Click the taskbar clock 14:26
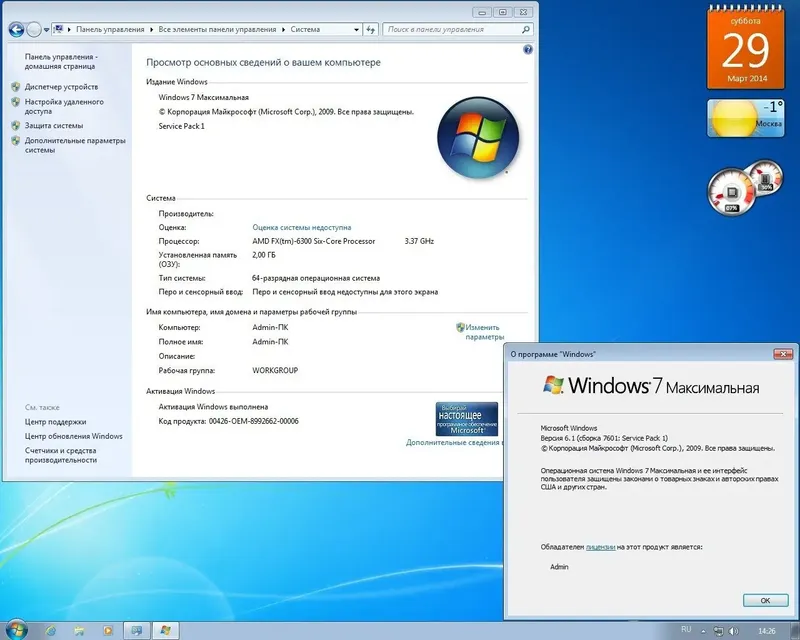Viewport: 800px width, 640px height. (766, 631)
